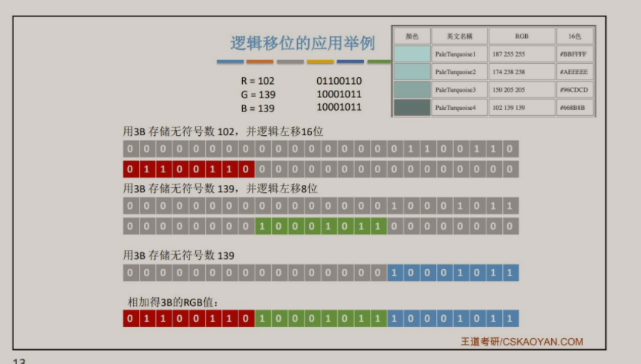
Task: Click the RGB column header
Action: point(521,36)
